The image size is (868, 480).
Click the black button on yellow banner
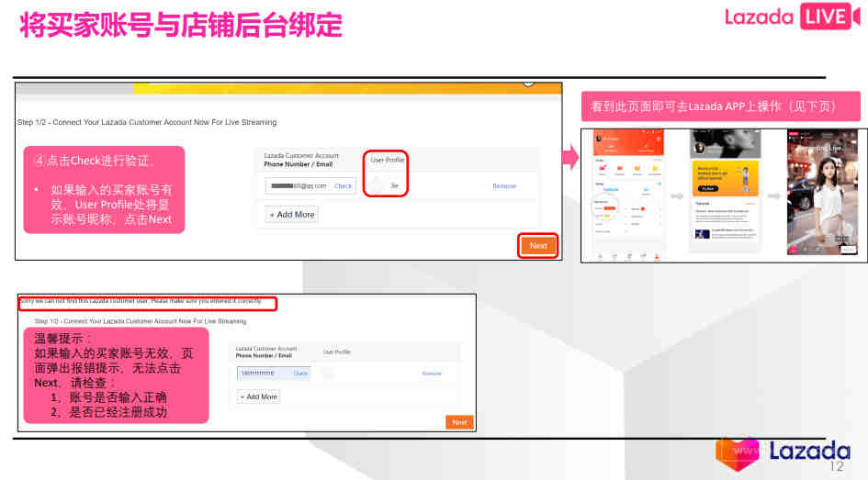pyautogui.click(x=707, y=188)
